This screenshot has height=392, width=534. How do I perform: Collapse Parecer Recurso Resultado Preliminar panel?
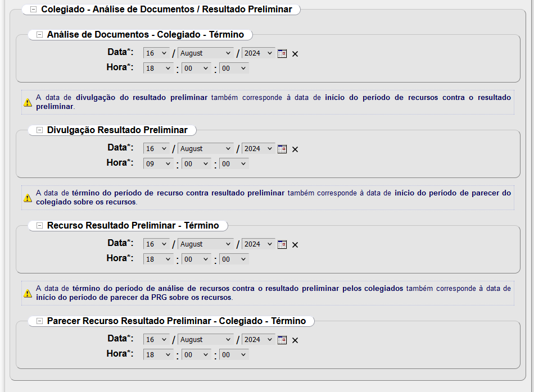click(39, 321)
